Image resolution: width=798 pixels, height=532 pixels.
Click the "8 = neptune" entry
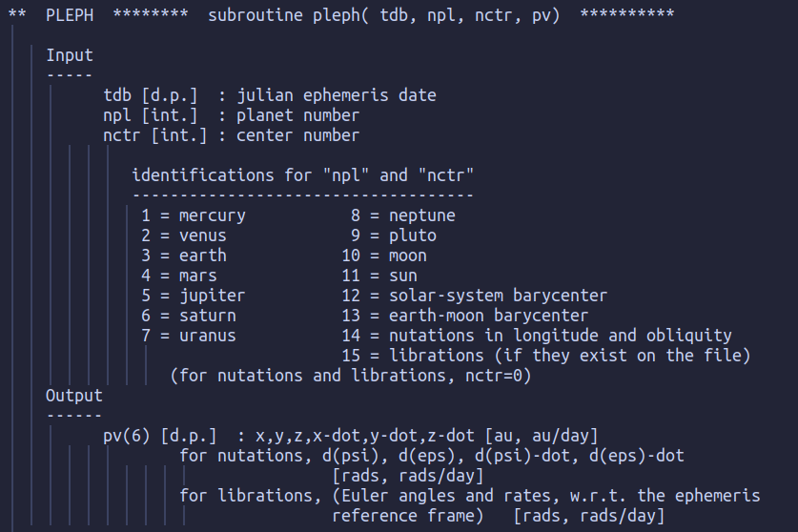pyautogui.click(x=402, y=215)
